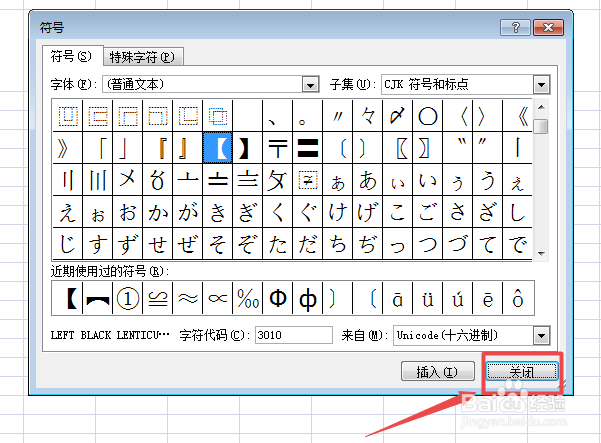Screen dimensions: 601x443
Task: Select the お hiragana character
Action: [127, 212]
